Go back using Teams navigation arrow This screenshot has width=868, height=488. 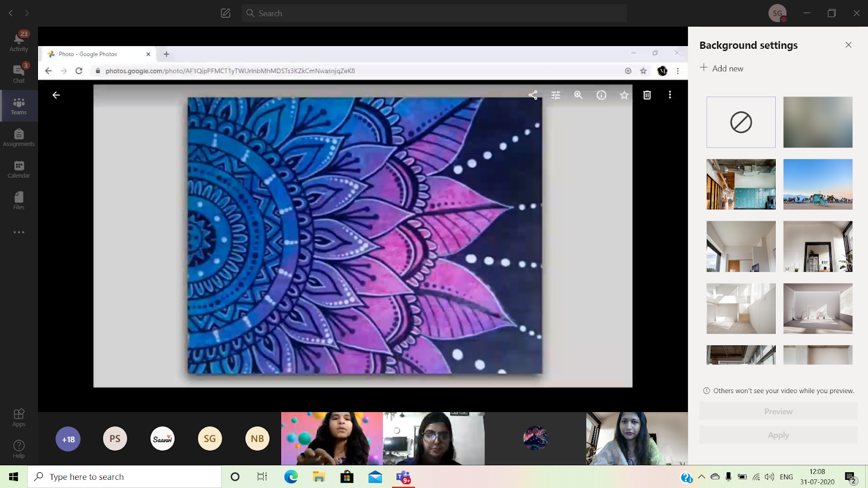tap(11, 13)
